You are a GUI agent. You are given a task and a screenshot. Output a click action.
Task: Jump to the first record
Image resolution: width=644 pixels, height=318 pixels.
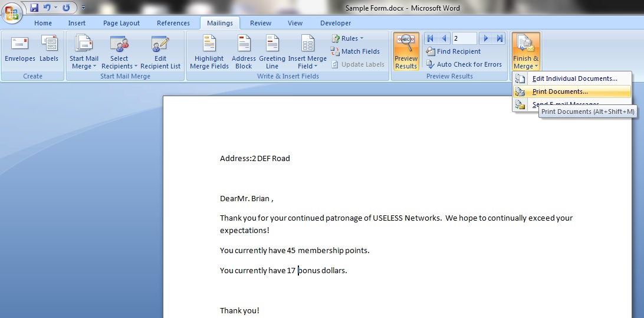(431, 38)
